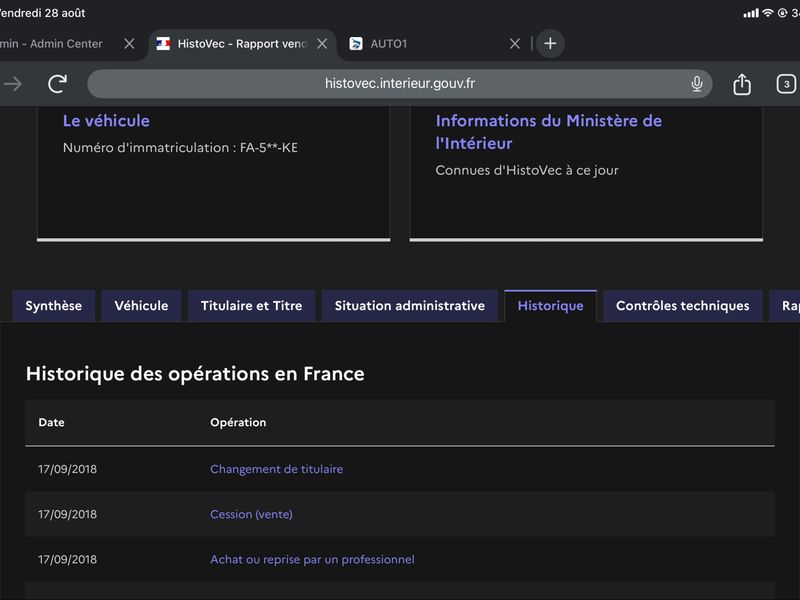The image size is (800, 600).
Task: Click the Le véhicule heading
Action: pos(106,121)
